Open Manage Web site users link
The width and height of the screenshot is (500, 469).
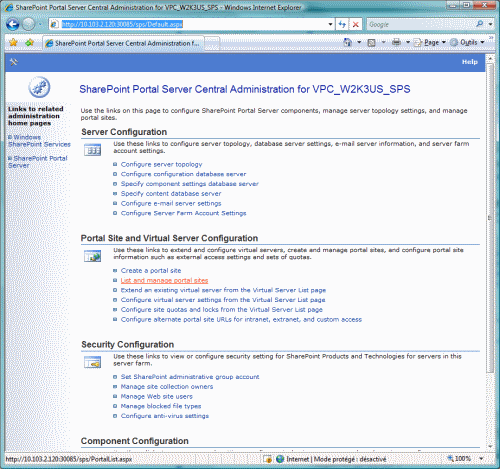156,396
